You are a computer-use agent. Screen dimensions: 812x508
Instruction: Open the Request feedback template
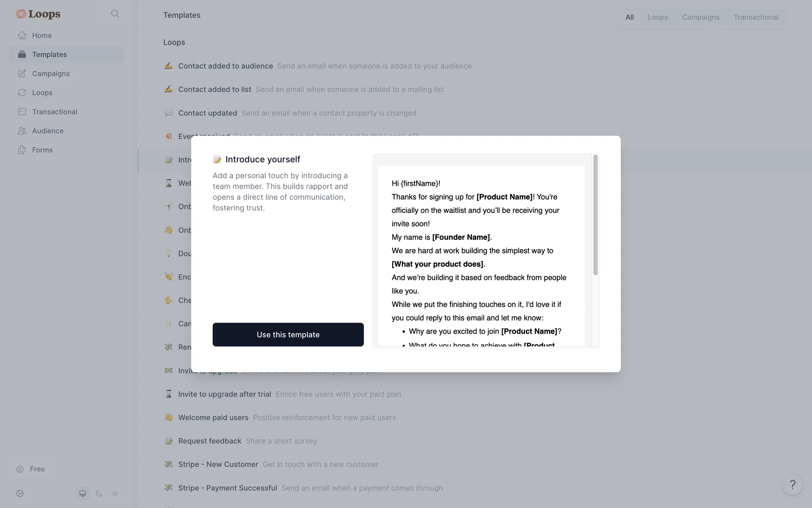[210, 441]
